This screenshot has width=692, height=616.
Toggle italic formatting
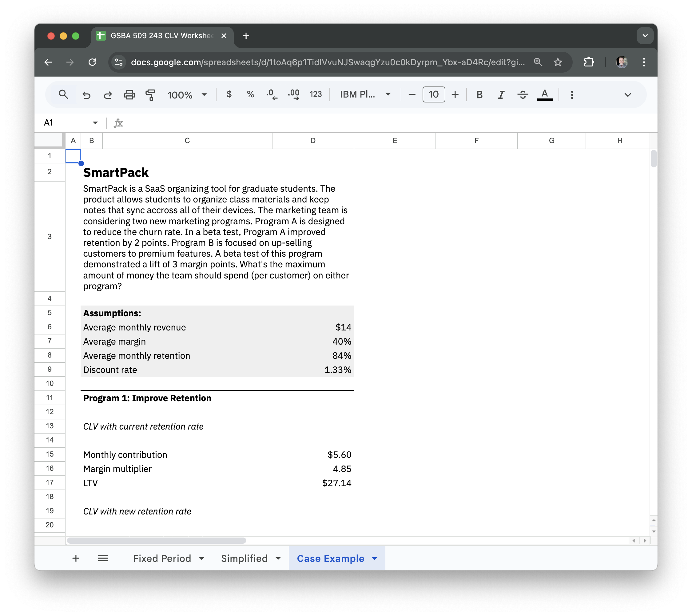tap(501, 95)
